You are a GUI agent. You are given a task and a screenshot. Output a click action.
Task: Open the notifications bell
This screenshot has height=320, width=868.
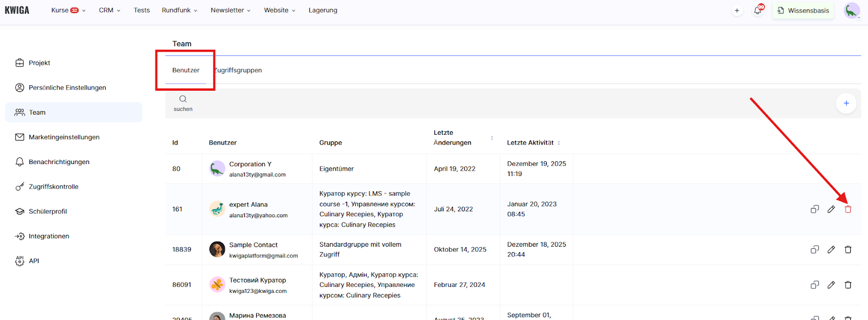point(758,10)
